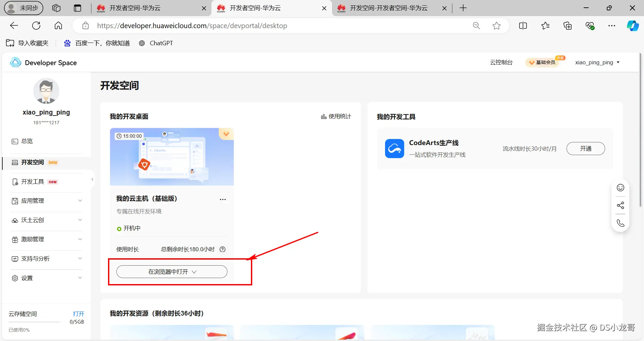Click the CodeArts生产线 title text
644x341 pixels.
[434, 143]
